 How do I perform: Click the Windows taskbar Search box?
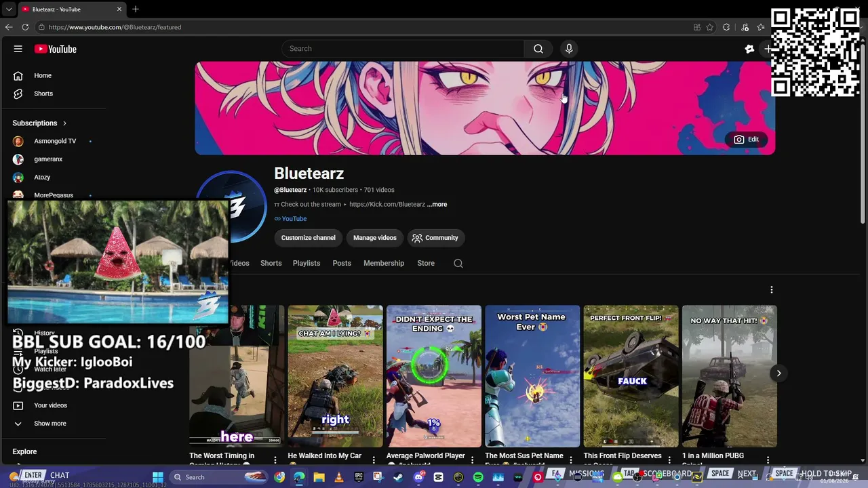[217, 477]
